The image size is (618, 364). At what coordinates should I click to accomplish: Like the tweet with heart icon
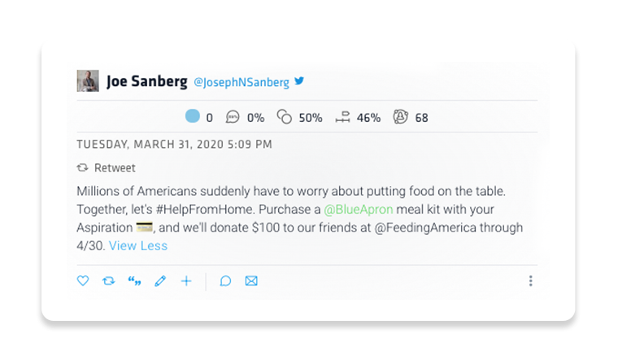pyautogui.click(x=82, y=281)
